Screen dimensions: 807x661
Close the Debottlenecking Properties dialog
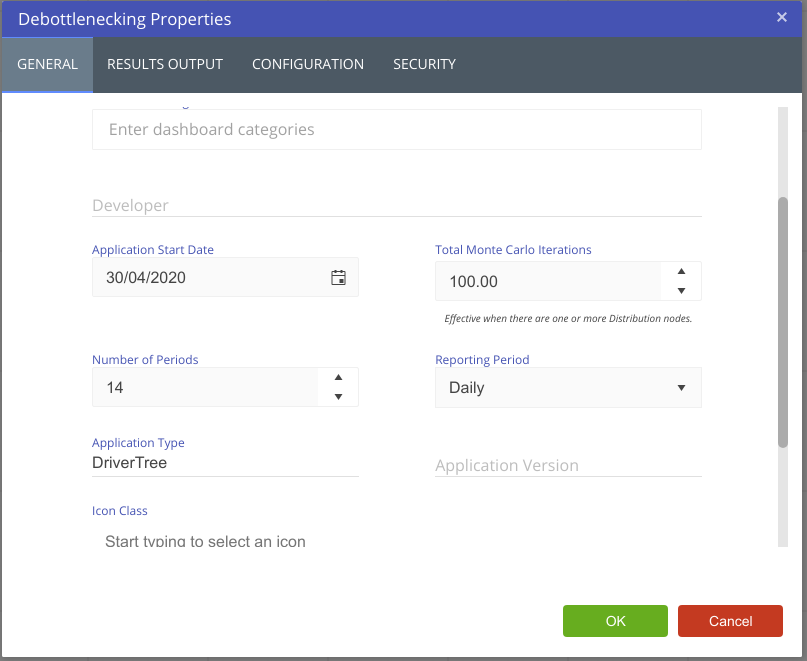781,17
